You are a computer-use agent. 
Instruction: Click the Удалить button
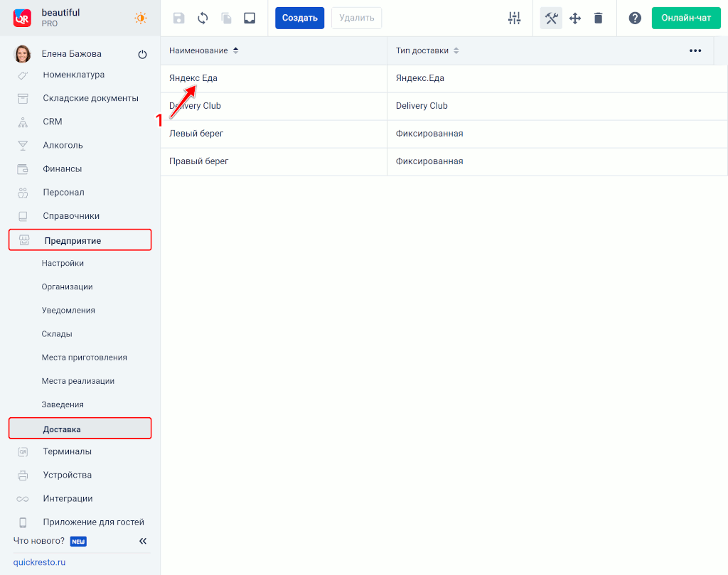click(357, 18)
